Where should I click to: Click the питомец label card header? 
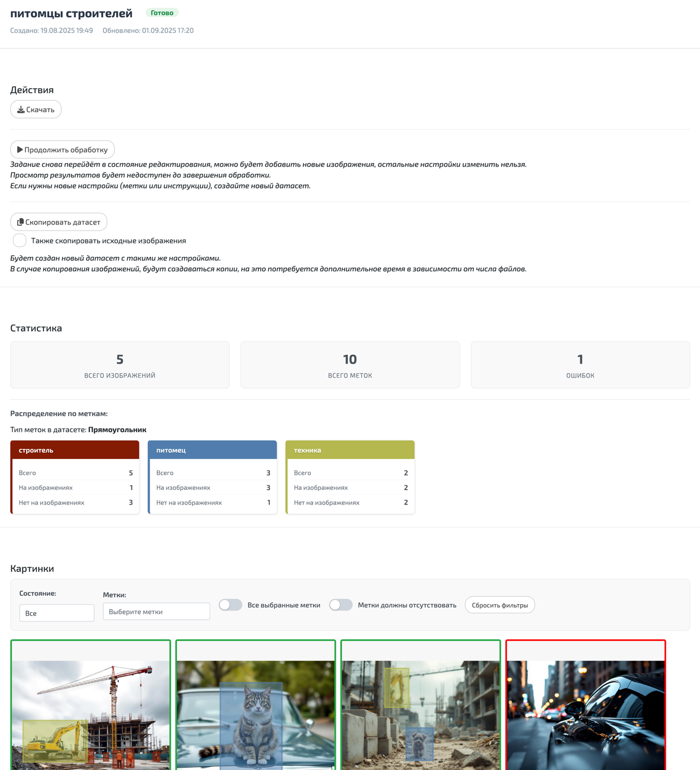click(x=212, y=450)
